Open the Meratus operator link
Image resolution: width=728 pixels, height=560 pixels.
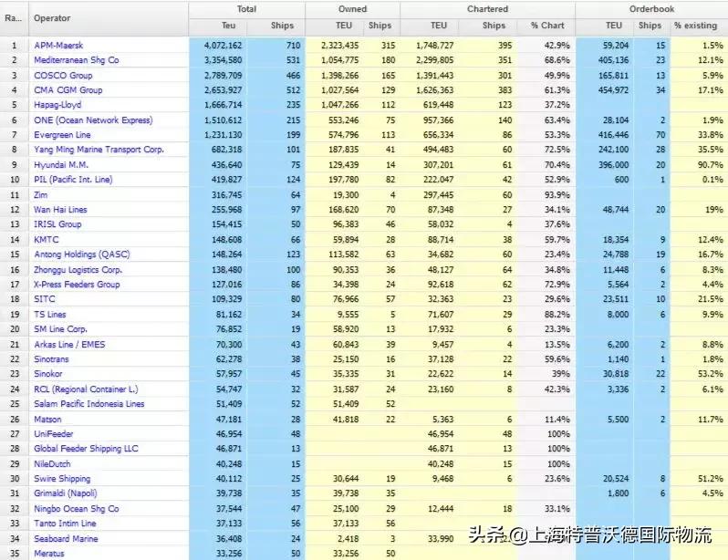click(49, 554)
